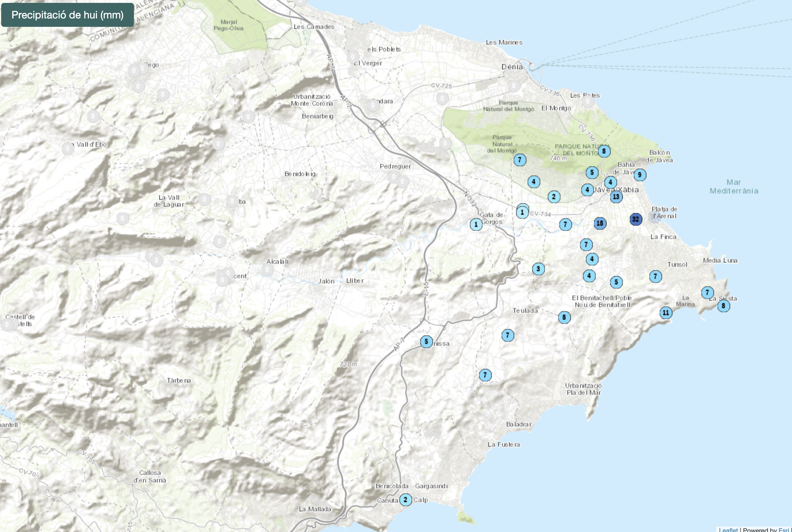Click the Precipitació de hui (mm) button
The width and height of the screenshot is (792, 532).
pyautogui.click(x=68, y=15)
